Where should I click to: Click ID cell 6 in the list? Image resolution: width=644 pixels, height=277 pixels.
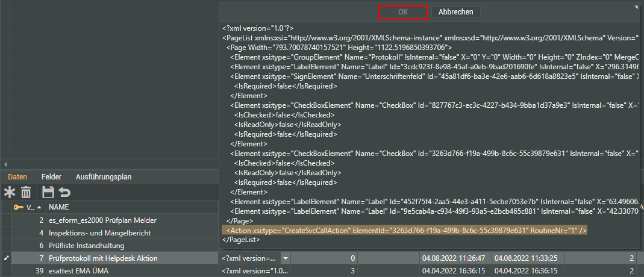click(x=29, y=246)
